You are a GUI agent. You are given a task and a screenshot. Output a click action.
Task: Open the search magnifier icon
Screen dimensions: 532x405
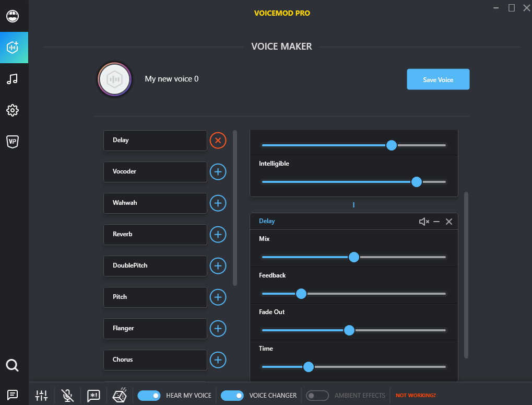(x=12, y=365)
